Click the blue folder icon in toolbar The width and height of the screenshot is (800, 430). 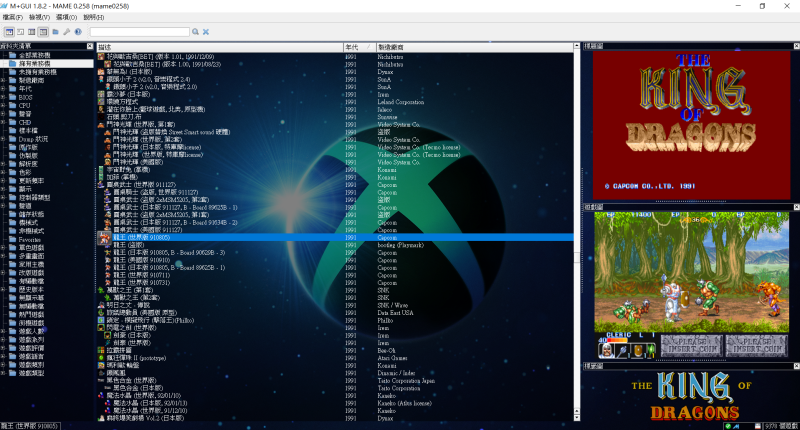point(56,32)
